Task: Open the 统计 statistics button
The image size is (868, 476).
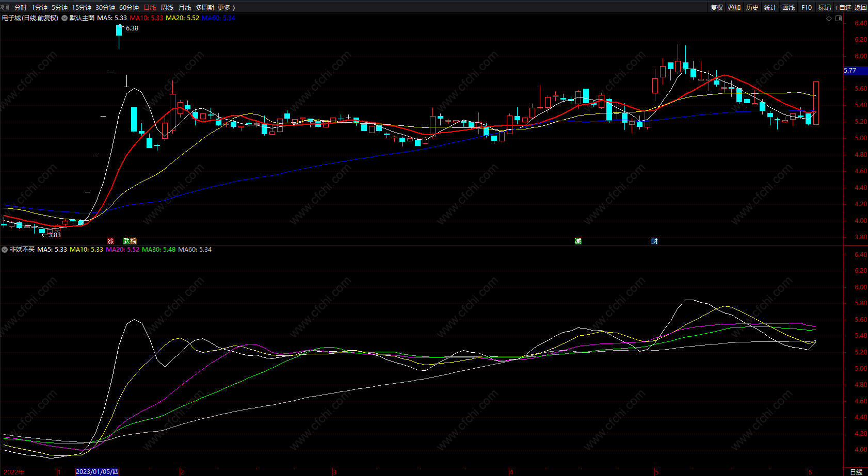Action: (x=770, y=8)
